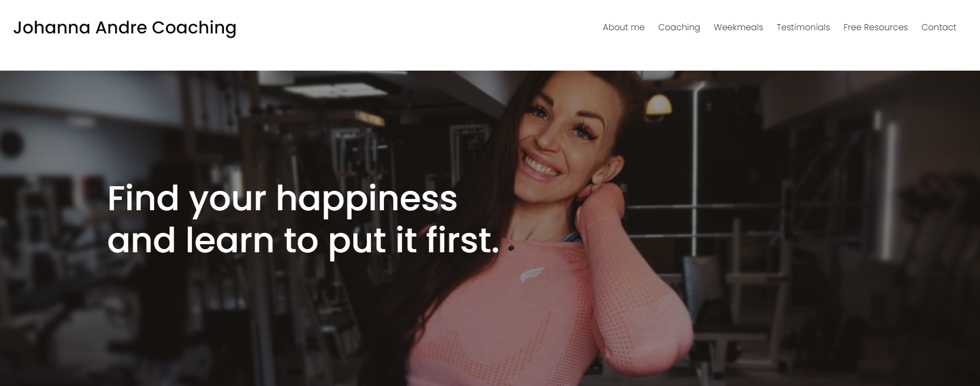The width and height of the screenshot is (980, 386).
Task: Click the glowing ceiling lamp in background
Action: pyautogui.click(x=659, y=105)
